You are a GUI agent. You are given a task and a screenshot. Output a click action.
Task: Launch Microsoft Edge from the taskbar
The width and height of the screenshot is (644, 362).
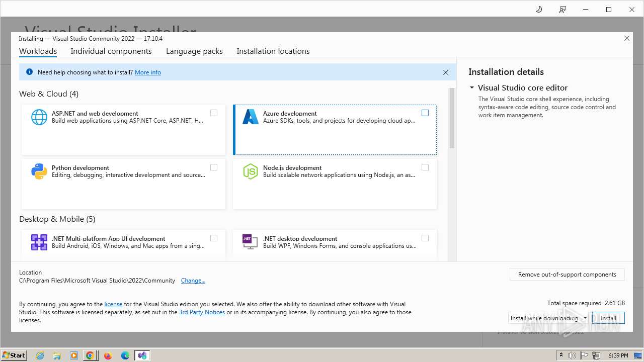pyautogui.click(x=125, y=355)
